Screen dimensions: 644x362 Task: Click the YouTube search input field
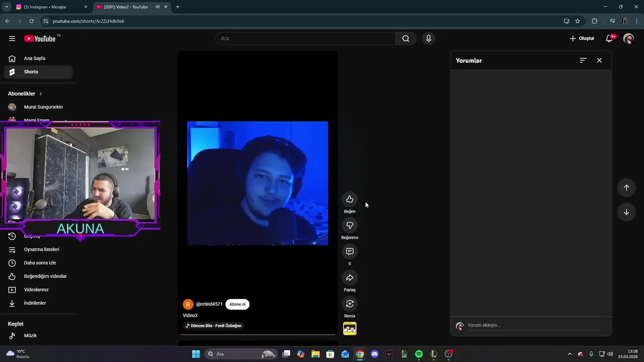(x=306, y=39)
